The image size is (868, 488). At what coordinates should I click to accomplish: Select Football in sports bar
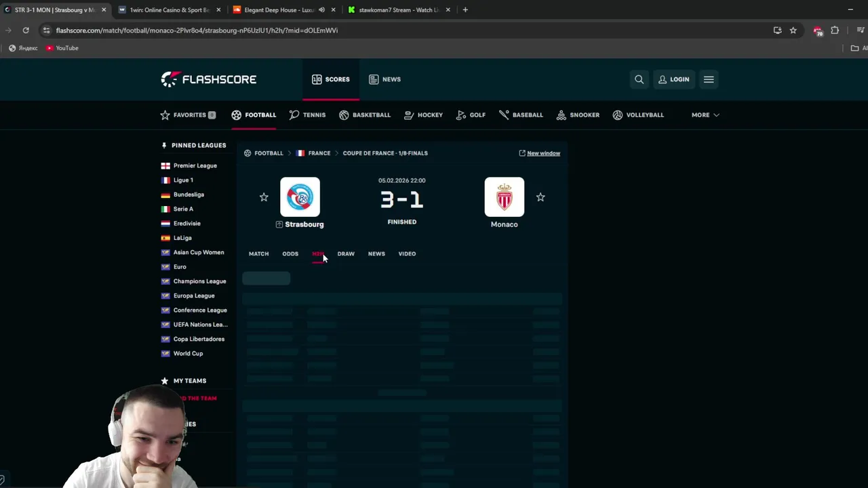(x=254, y=115)
